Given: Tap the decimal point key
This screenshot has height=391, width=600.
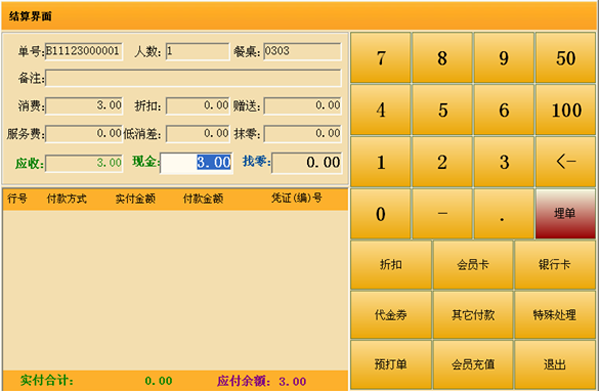Looking at the screenshot, I should [504, 214].
